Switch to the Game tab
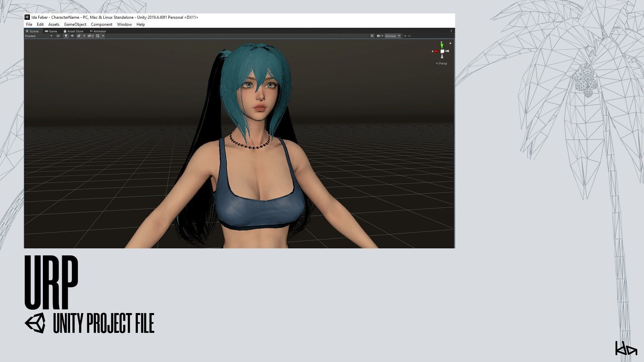The height and width of the screenshot is (362, 644). (51, 31)
